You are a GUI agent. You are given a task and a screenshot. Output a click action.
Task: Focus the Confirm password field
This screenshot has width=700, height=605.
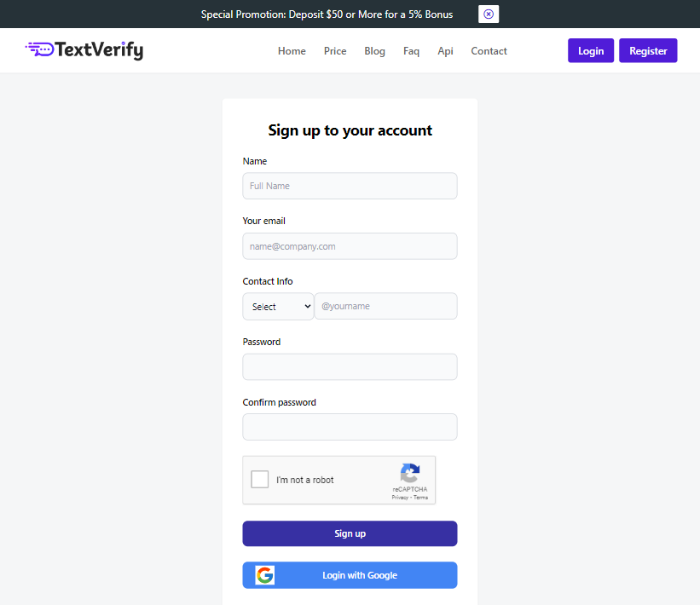point(350,427)
